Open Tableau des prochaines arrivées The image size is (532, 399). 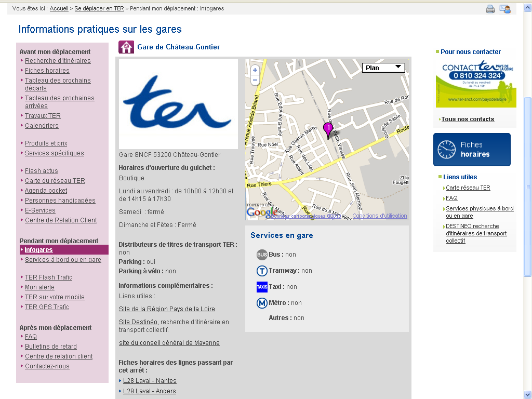click(59, 102)
